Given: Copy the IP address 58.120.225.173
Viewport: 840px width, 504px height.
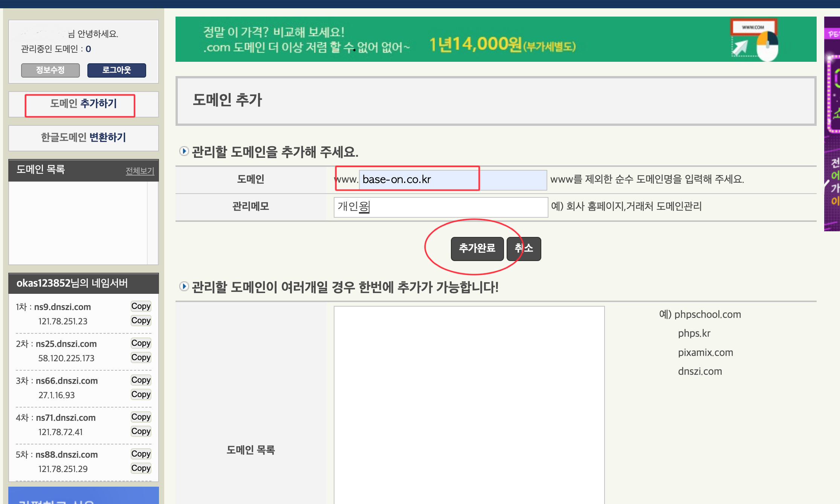Looking at the screenshot, I should pos(141,357).
